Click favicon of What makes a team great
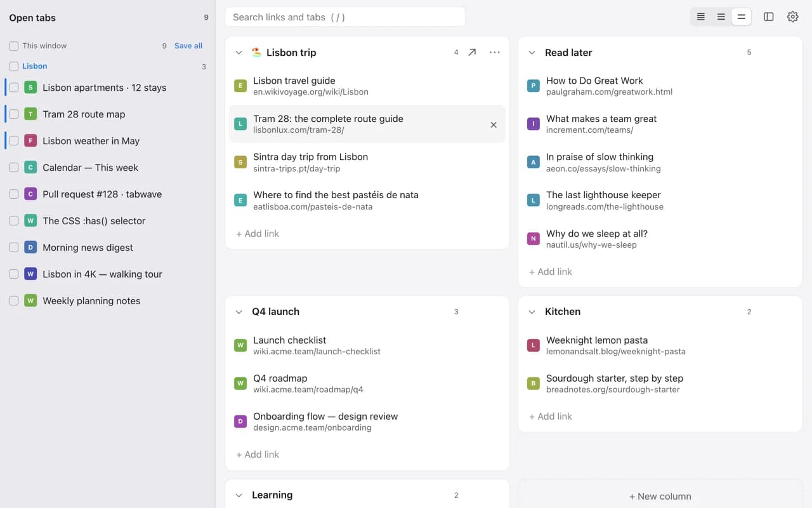Image resolution: width=812 pixels, height=508 pixels. click(x=534, y=124)
